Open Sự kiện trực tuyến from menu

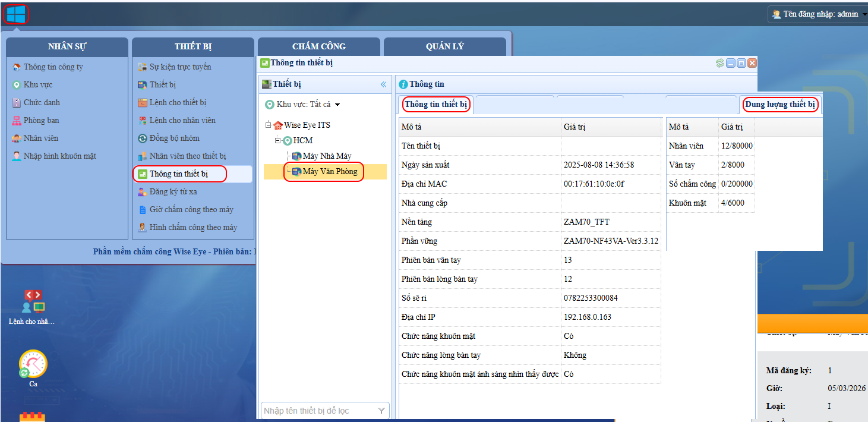(x=180, y=67)
